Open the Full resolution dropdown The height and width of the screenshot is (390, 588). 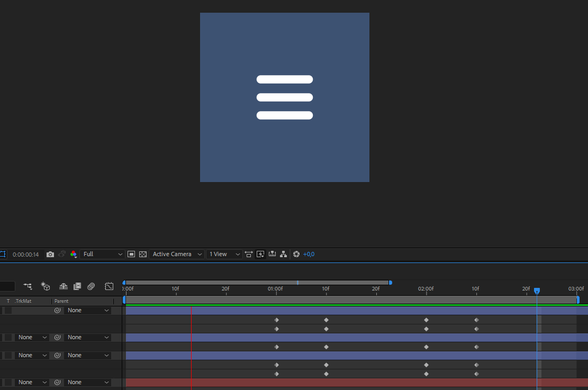tap(103, 255)
